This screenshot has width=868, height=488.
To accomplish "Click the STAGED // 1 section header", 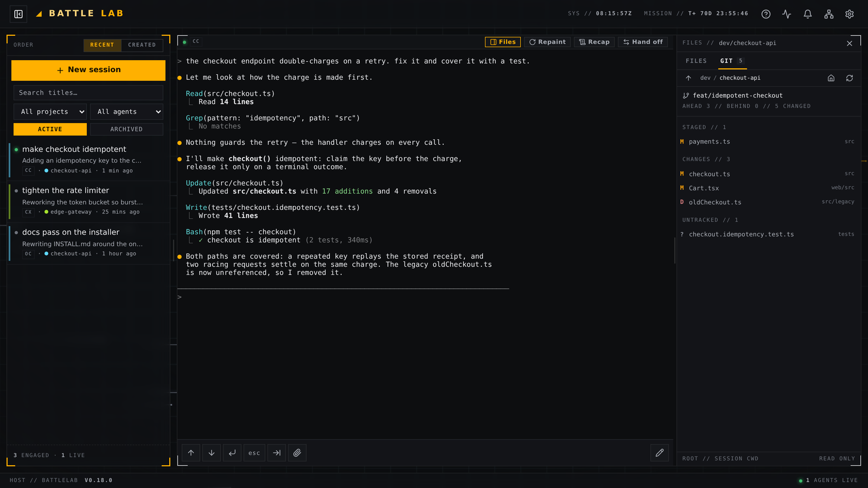I will click(x=704, y=127).
